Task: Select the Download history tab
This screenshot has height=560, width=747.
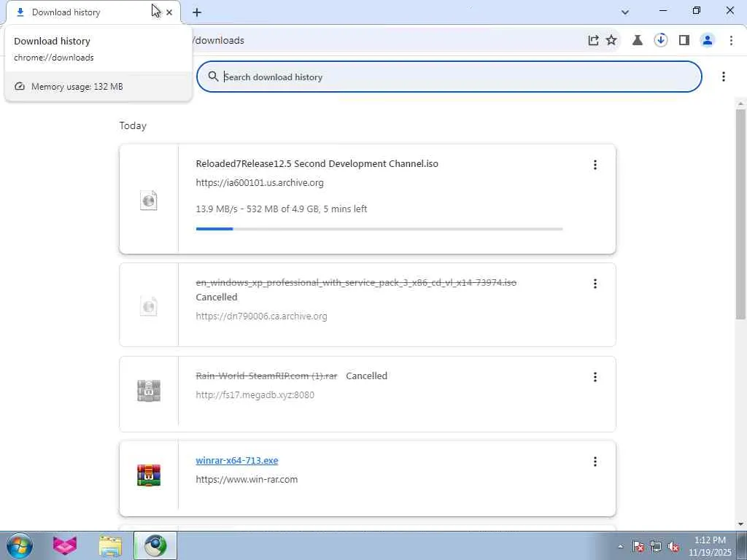Action: coord(93,12)
